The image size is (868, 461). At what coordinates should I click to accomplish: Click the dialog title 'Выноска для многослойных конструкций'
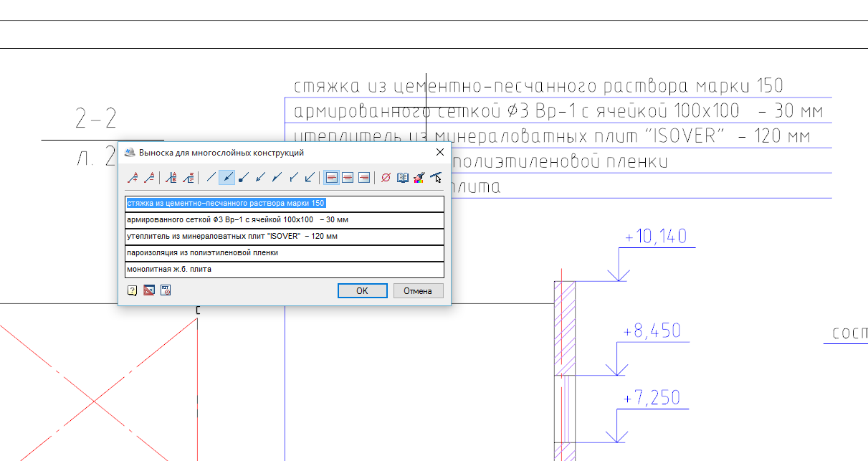[221, 153]
